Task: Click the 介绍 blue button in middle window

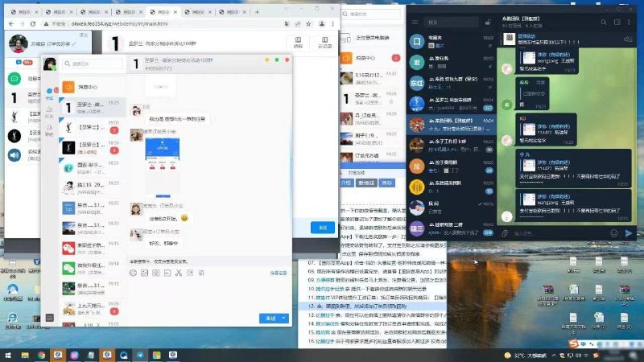Action: (346, 183)
